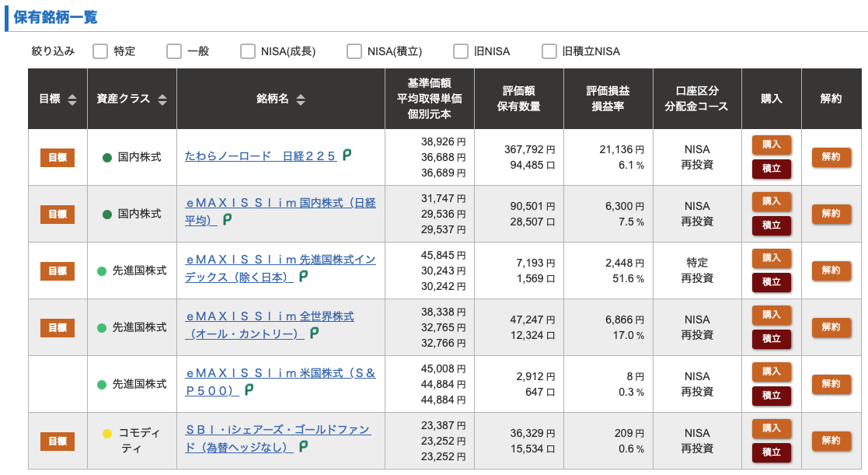Click the 目標 badge in the ゴールドファンド row
868x475 pixels.
[x=58, y=442]
